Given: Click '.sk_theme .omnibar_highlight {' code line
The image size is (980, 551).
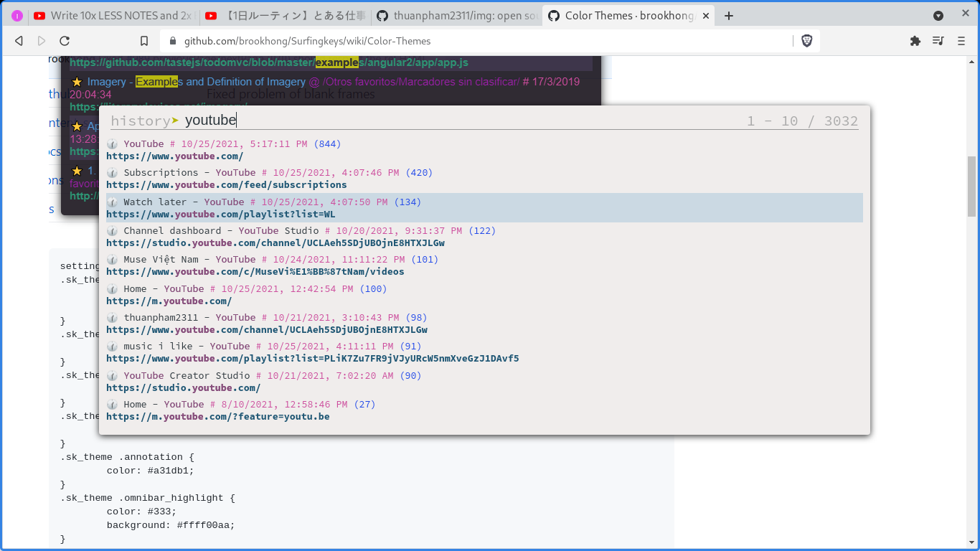Looking at the screenshot, I should click(x=147, y=498).
